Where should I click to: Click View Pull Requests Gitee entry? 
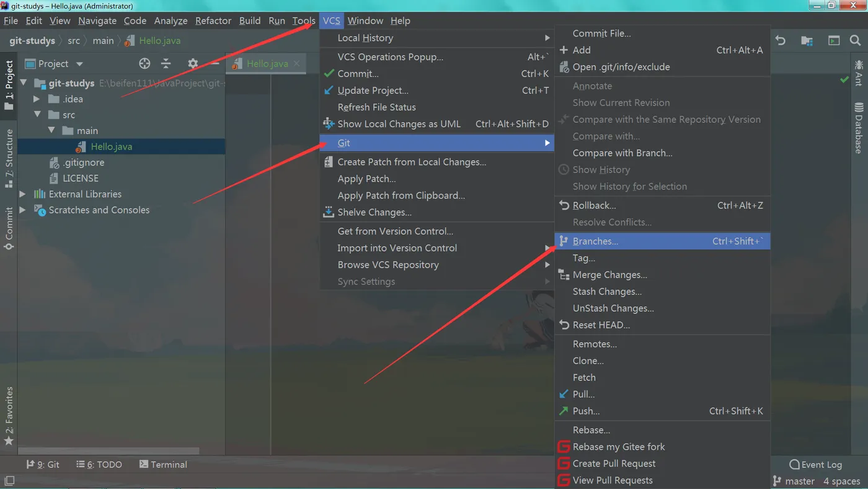613,480
